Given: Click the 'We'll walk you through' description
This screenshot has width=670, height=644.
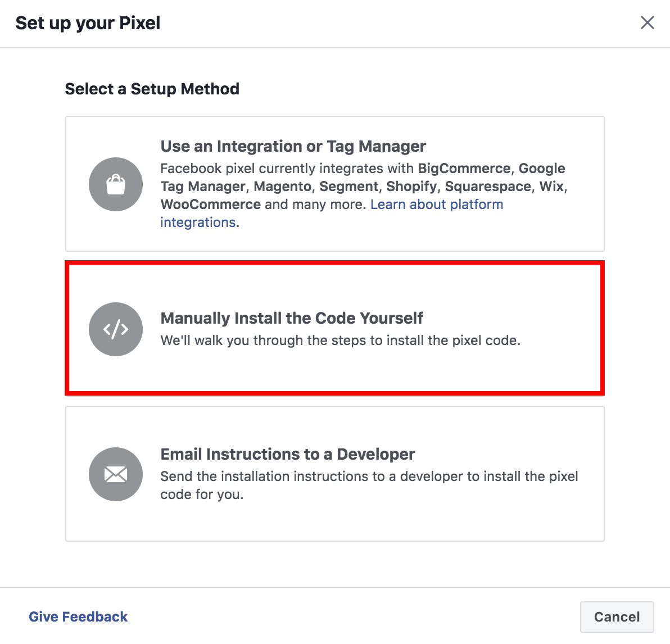Looking at the screenshot, I should coord(340,341).
